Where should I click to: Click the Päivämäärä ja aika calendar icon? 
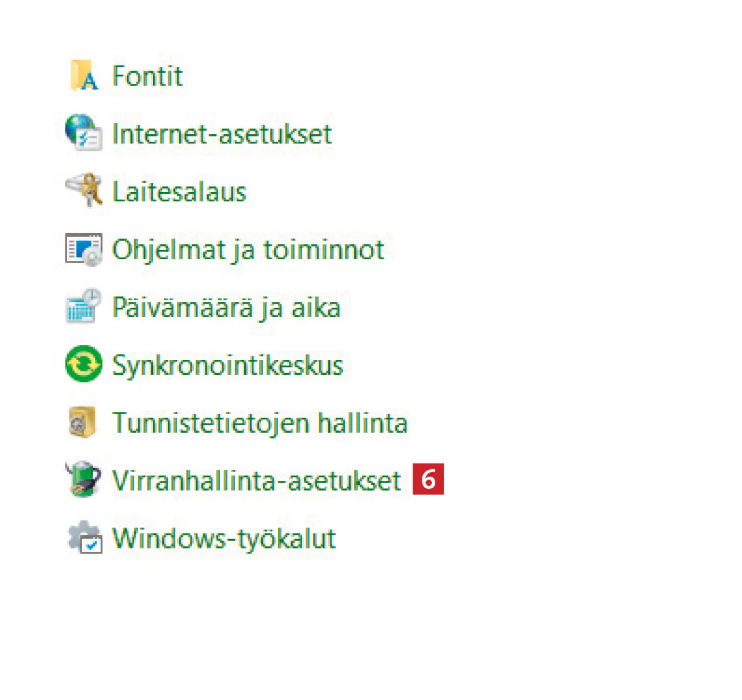click(83, 306)
